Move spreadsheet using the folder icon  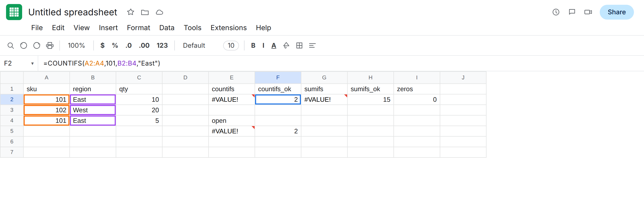tap(145, 12)
